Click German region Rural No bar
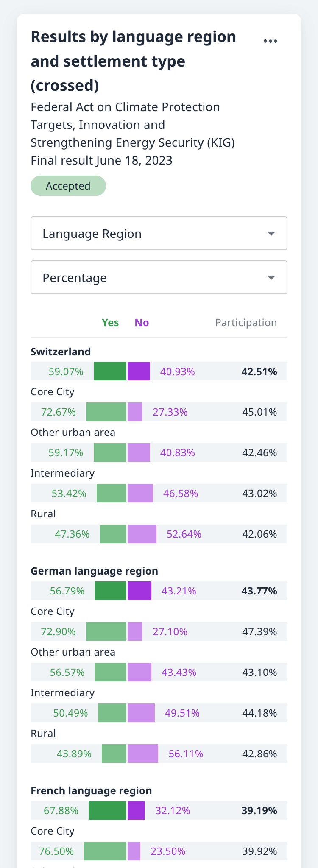 pos(143,754)
